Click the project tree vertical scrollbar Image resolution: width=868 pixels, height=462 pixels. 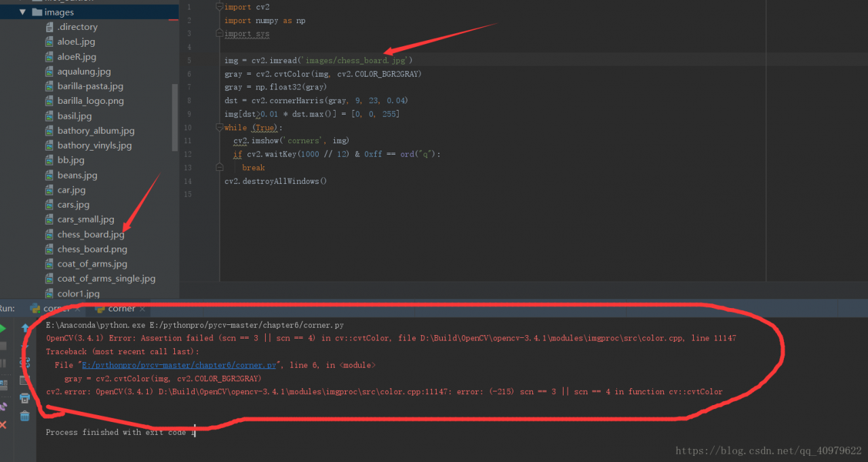(175, 117)
